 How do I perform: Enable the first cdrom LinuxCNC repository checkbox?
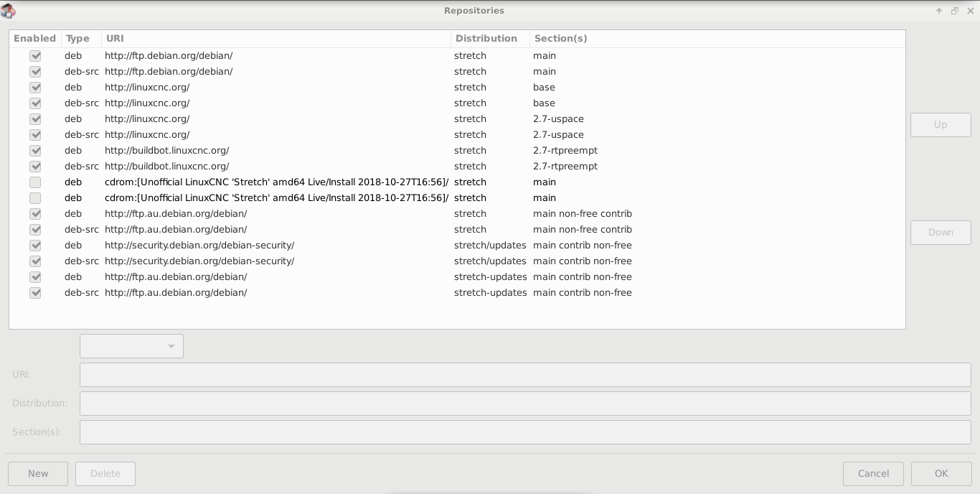(x=35, y=182)
